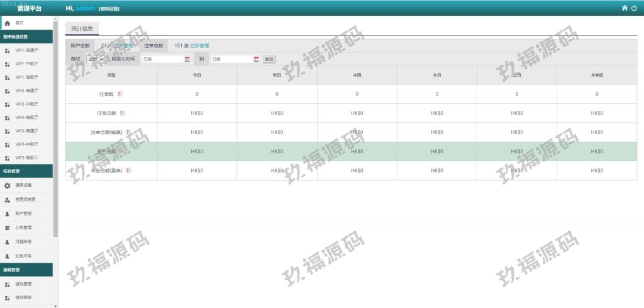Click help icon next to 注单数
This screenshot has width=644, height=308.
click(119, 94)
